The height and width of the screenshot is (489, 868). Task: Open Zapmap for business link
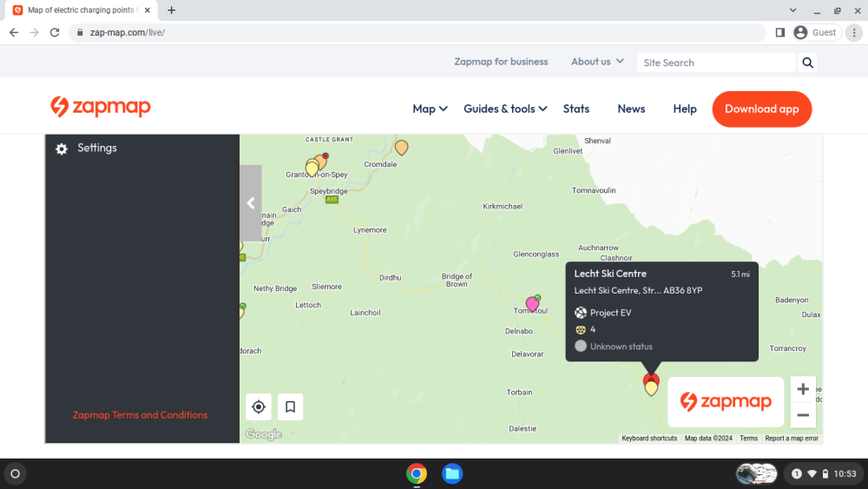pos(501,62)
